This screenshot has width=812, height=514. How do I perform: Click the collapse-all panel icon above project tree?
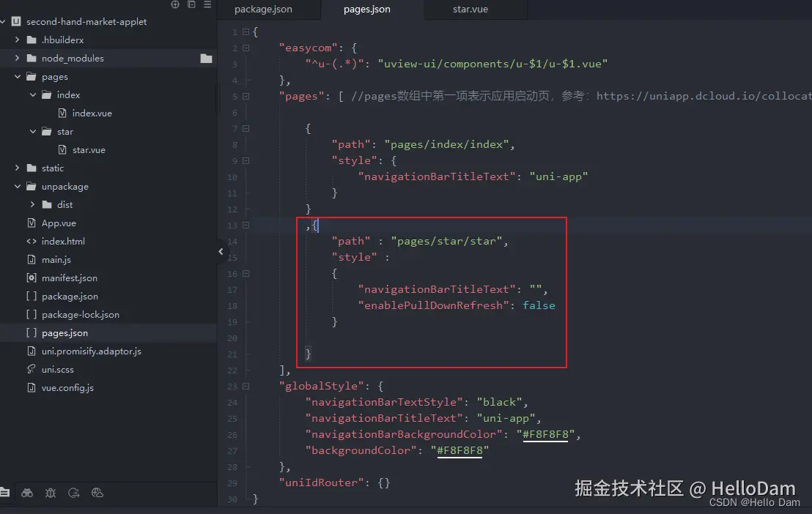click(191, 4)
